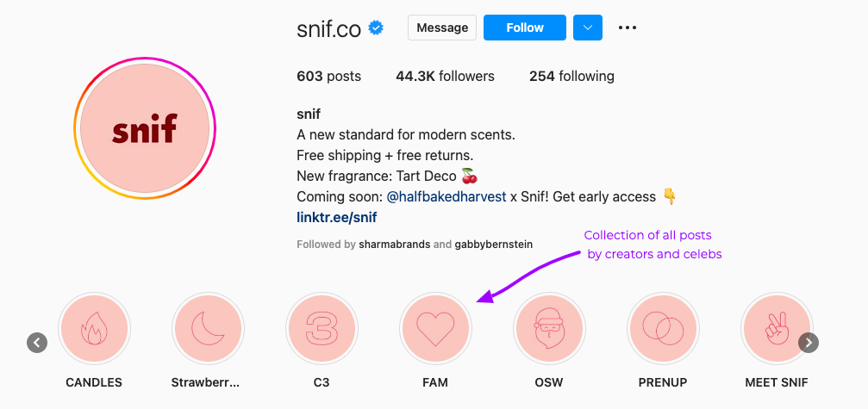The image size is (868, 409).
Task: Show next highlights with right arrow
Action: [x=809, y=343]
